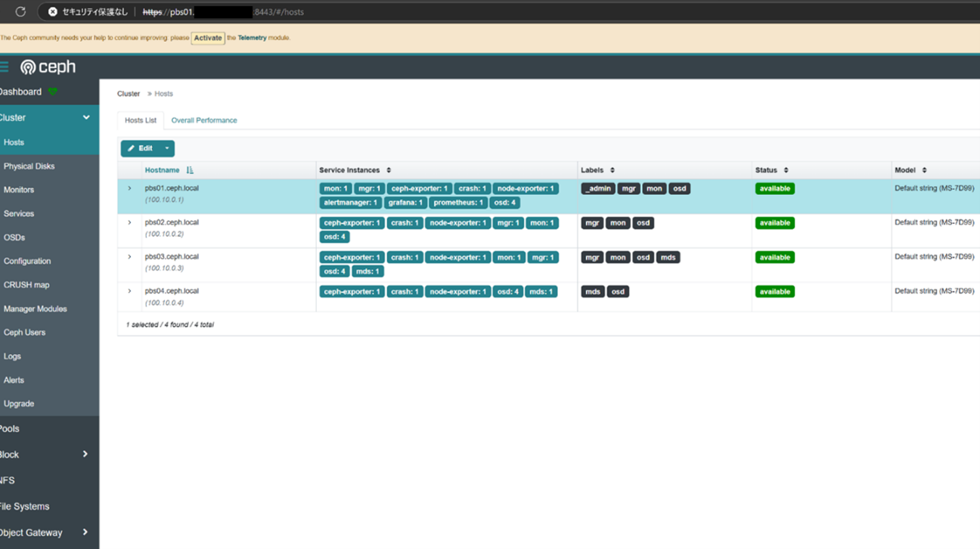Collapse the Cluster sidebar section
980x549 pixels.
85,118
